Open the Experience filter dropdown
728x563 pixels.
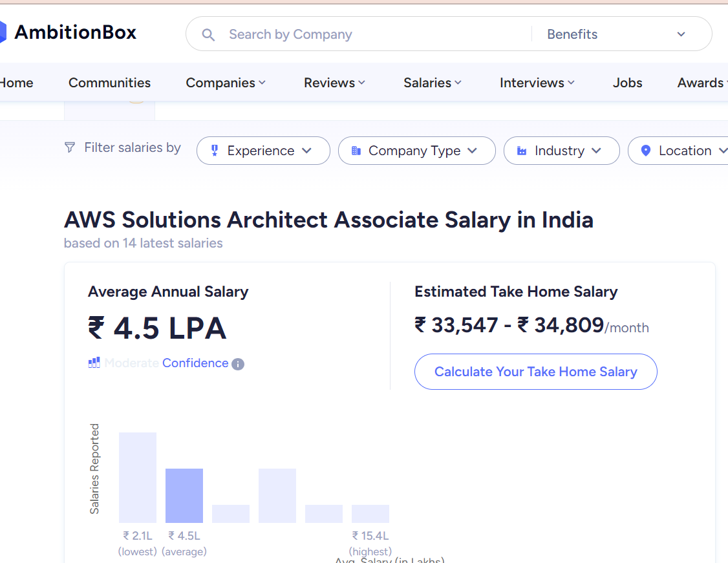pyautogui.click(x=263, y=151)
